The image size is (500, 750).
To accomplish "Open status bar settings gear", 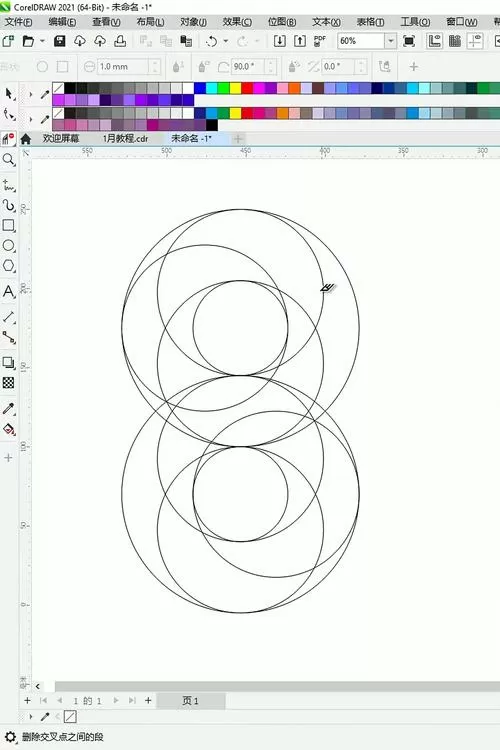I will point(10,737).
